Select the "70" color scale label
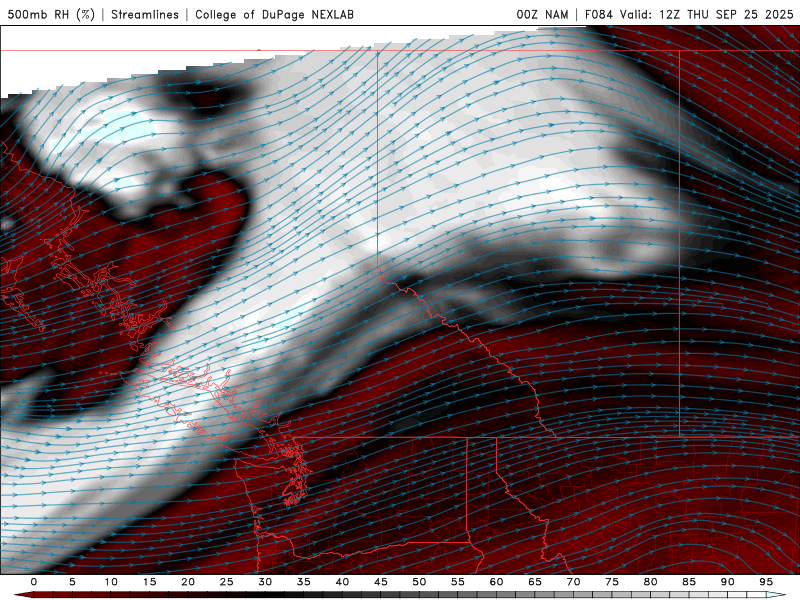This screenshot has height=600, width=800. pos(573,582)
